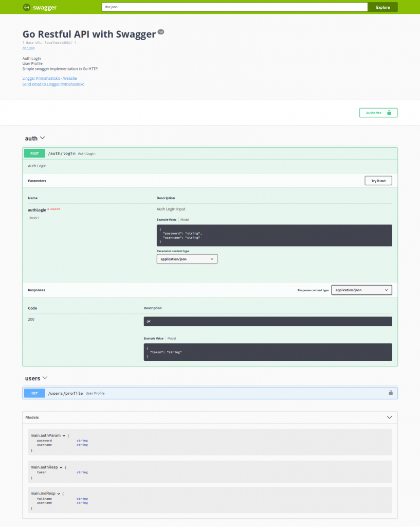The height and width of the screenshot is (527, 420).
Task: Switch to parameter Model tab
Action: pyautogui.click(x=185, y=220)
